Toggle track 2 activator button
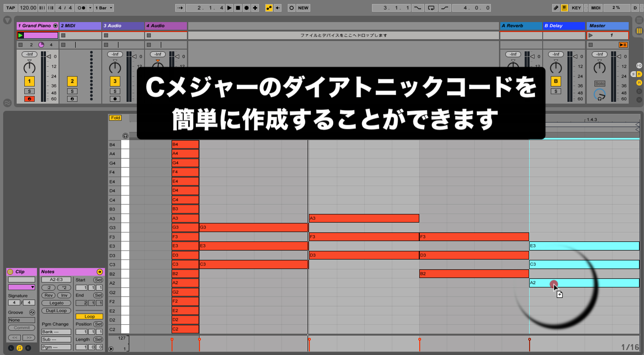Viewport: 644px width, 355px height. [x=72, y=81]
